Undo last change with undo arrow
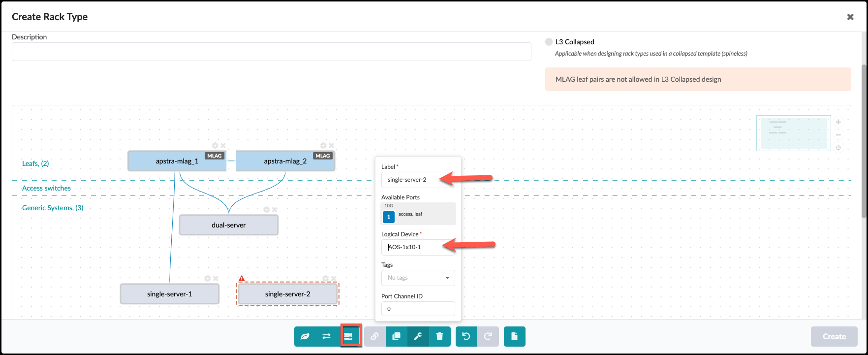This screenshot has height=355, width=868. [x=466, y=337]
